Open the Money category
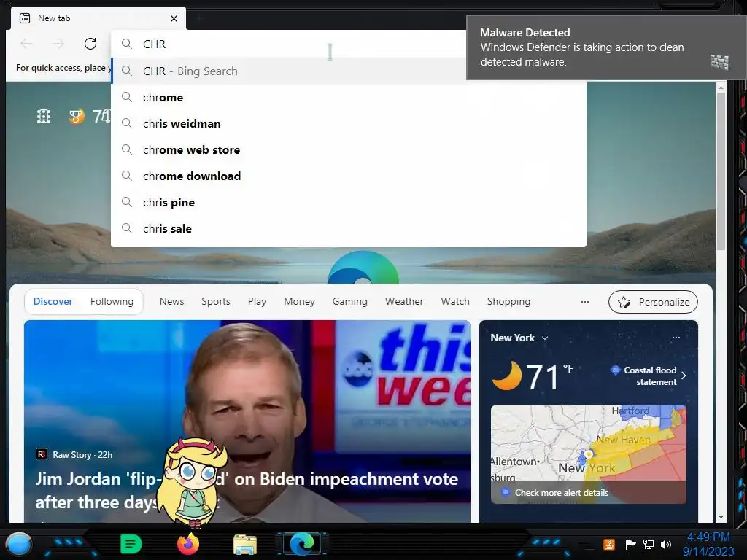The height and width of the screenshot is (560, 747). [x=299, y=301]
